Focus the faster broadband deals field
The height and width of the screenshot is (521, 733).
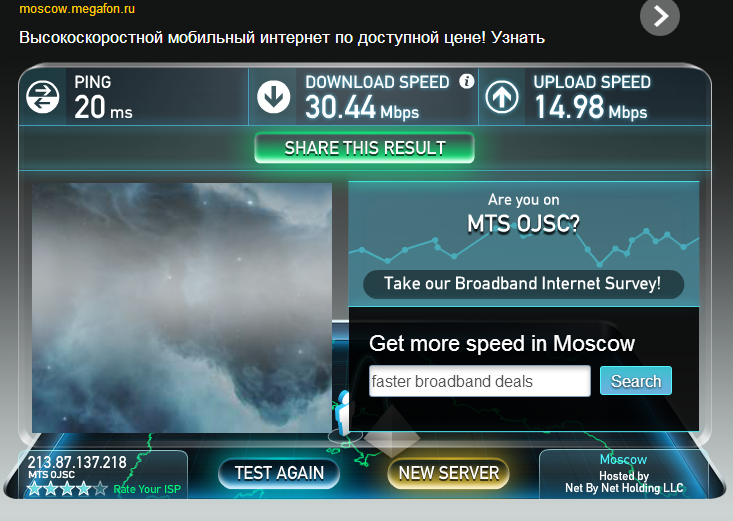pos(480,381)
